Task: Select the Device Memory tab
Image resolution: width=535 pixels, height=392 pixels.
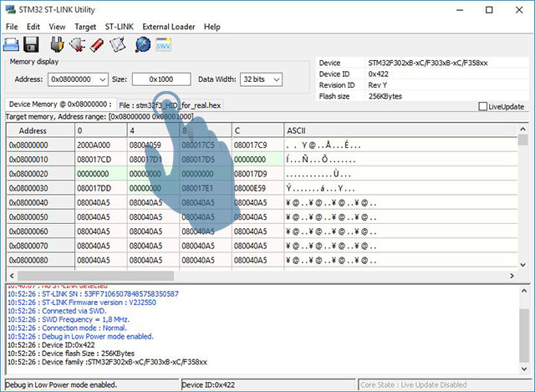Action: (59, 104)
